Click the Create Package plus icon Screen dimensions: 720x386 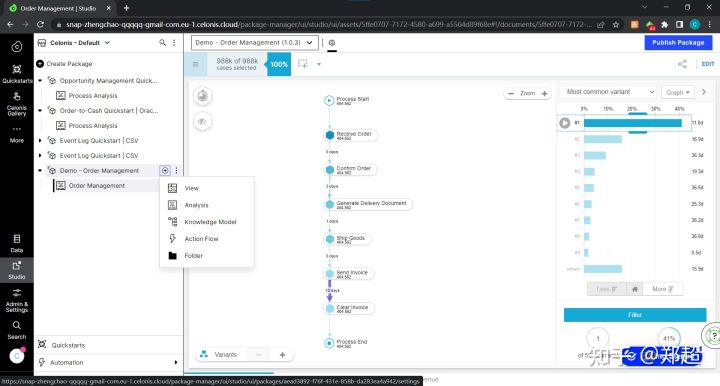click(40, 63)
